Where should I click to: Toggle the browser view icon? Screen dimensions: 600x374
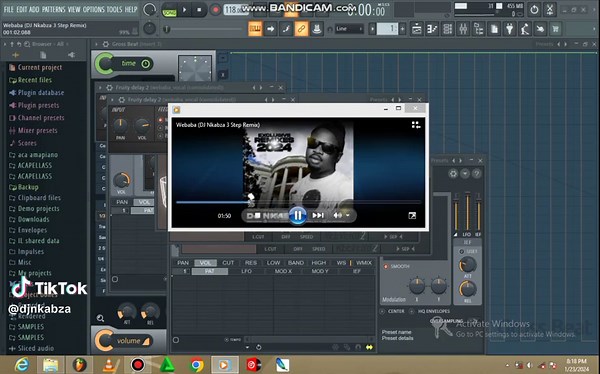click(478, 29)
